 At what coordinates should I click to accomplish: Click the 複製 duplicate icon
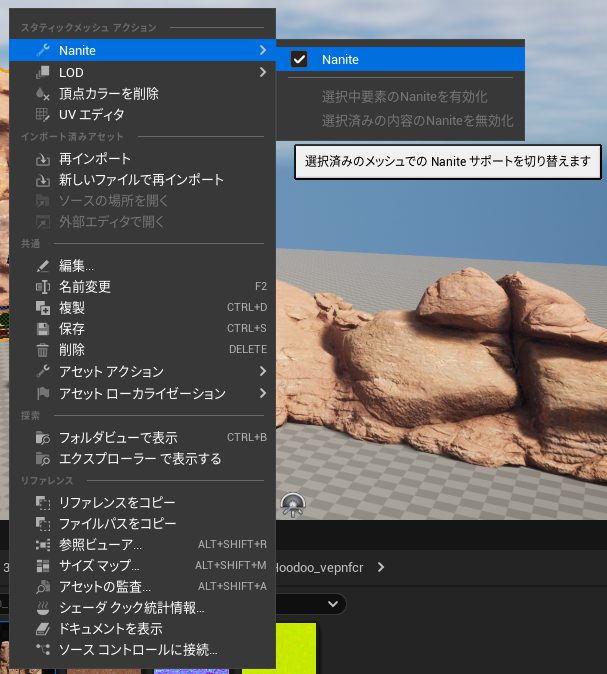42,308
